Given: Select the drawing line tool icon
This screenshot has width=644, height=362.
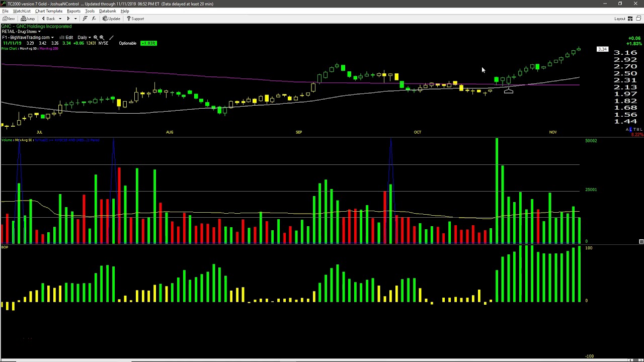Looking at the screenshot, I should 111,38.
